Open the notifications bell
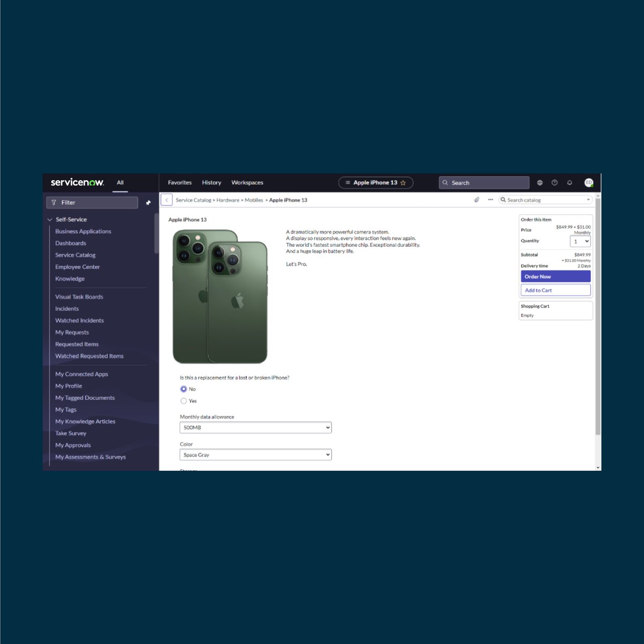Image resolution: width=644 pixels, height=644 pixels. click(x=569, y=182)
